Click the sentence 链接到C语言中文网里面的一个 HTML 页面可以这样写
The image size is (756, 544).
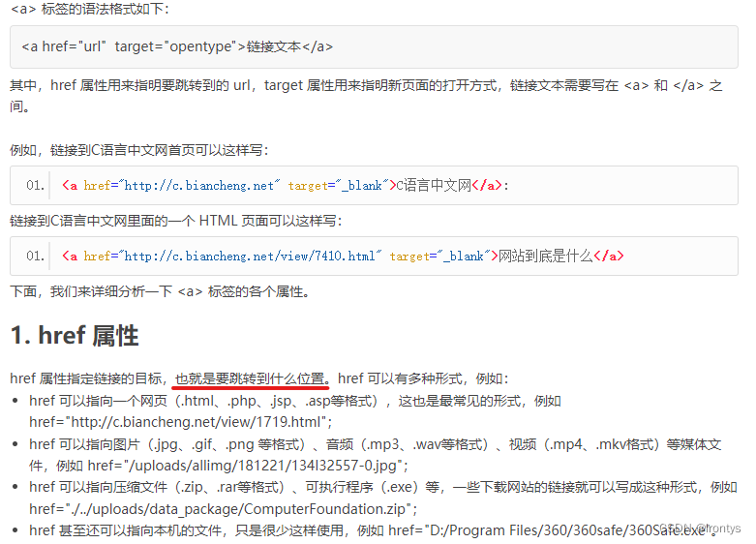176,221
